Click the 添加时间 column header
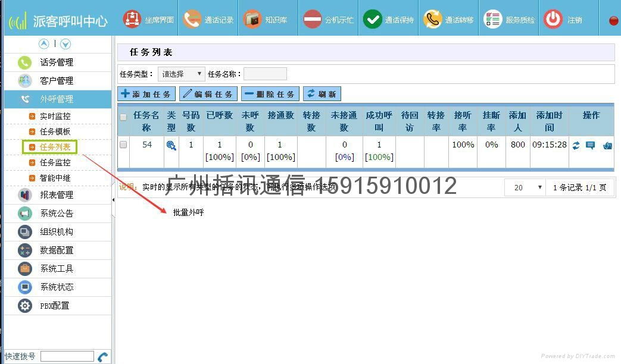Image resolution: width=621 pixels, height=364 pixels. tap(550, 121)
